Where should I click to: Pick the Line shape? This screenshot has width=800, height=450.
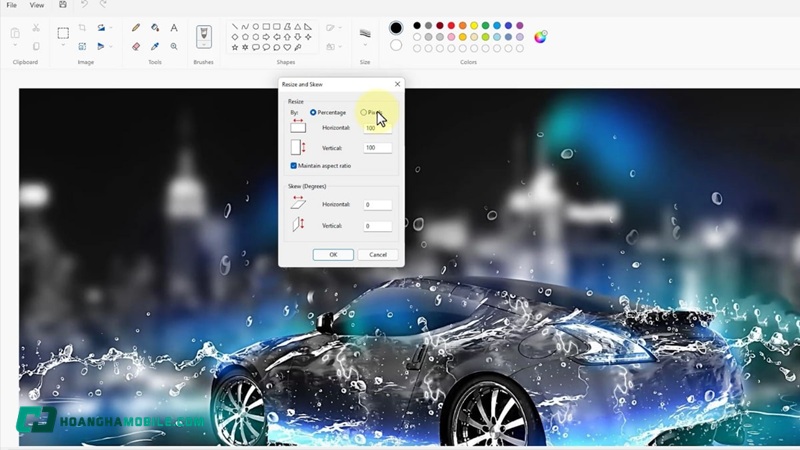235,27
